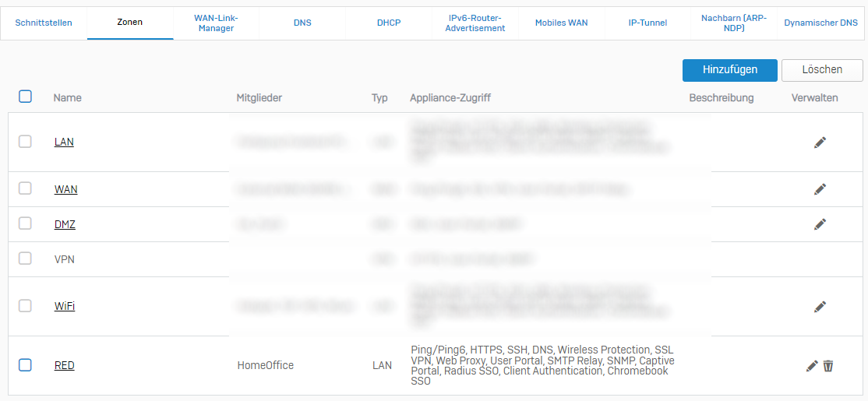Screen dimensions: 868x401
Task: Edit the RED zone with pencil icon
Action: (x=812, y=366)
